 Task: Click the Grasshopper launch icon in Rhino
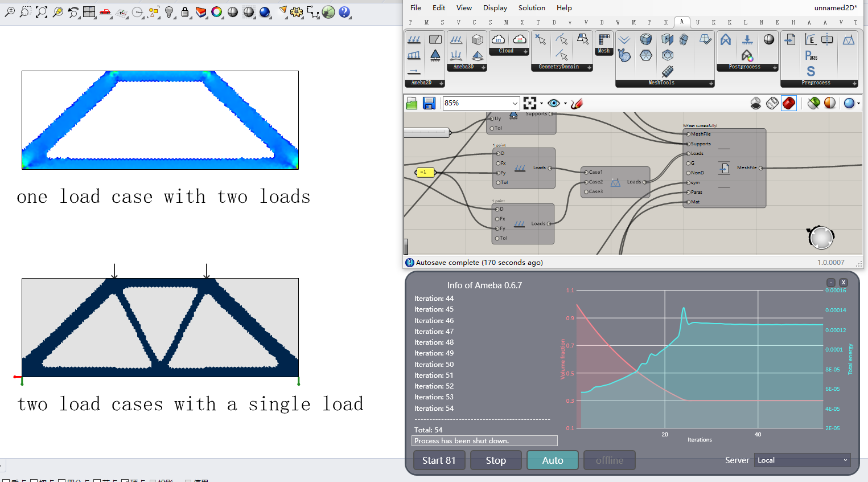(x=328, y=11)
